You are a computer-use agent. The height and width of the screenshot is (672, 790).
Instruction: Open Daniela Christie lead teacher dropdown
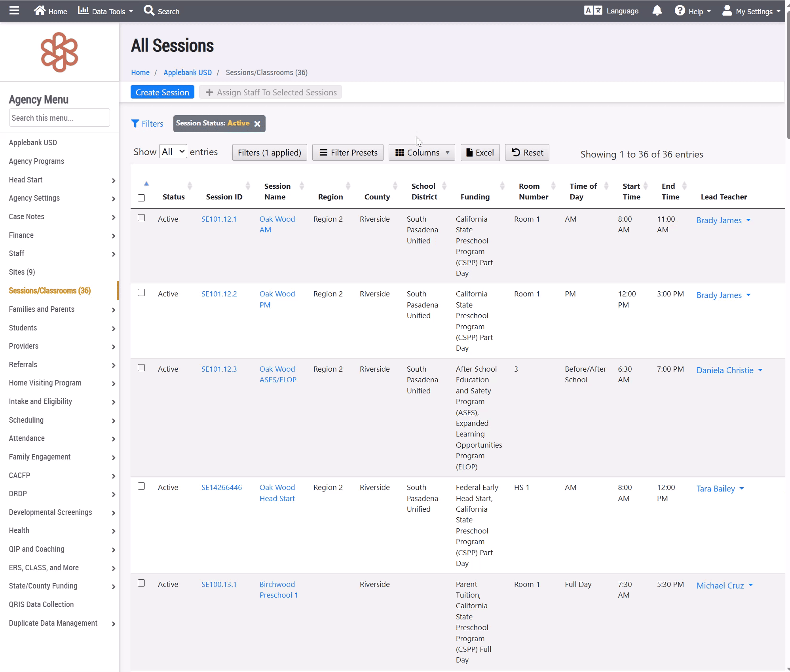point(760,370)
